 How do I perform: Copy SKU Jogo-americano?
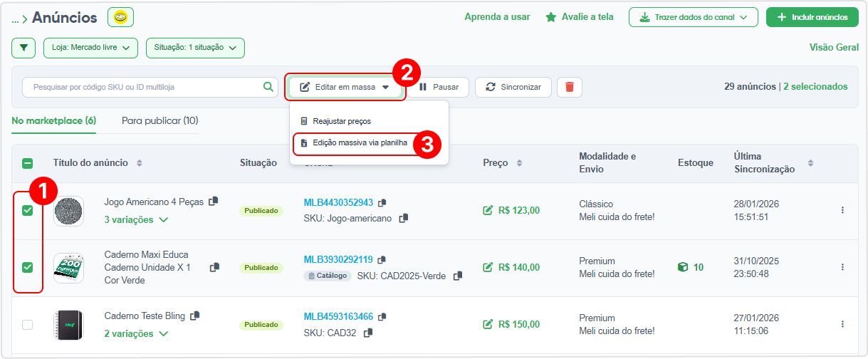(x=404, y=219)
